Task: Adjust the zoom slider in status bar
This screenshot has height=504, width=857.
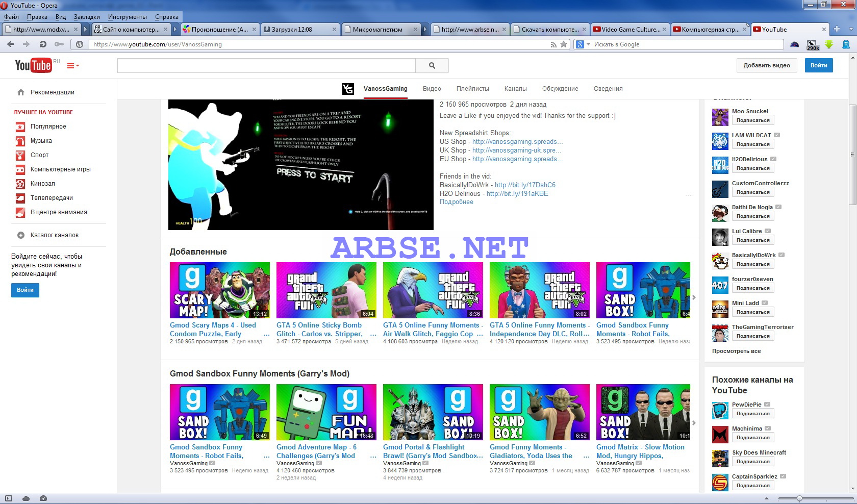Action: point(799,498)
